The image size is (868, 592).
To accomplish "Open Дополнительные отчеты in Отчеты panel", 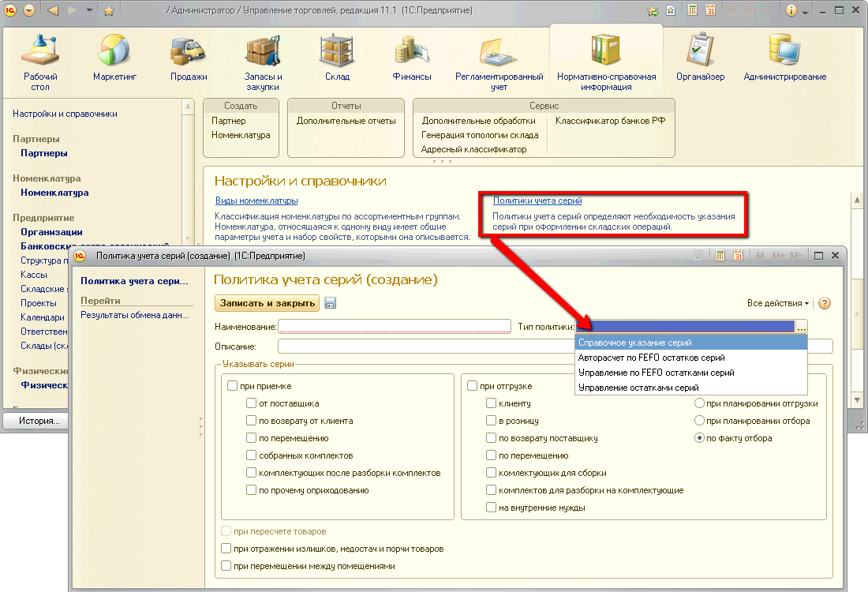I will 346,121.
